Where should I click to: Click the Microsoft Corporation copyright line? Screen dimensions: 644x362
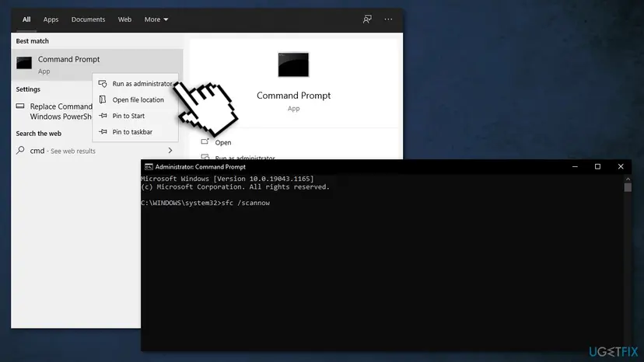pyautogui.click(x=236, y=186)
